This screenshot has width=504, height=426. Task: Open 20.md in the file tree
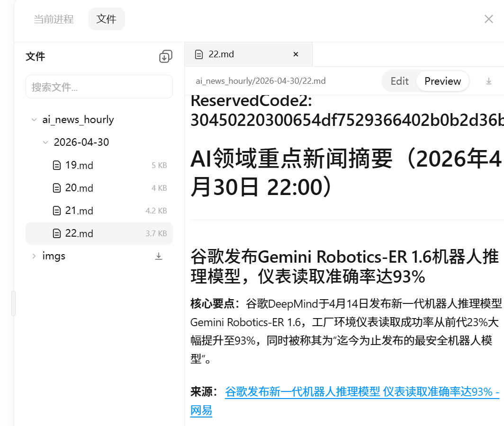click(x=99, y=188)
